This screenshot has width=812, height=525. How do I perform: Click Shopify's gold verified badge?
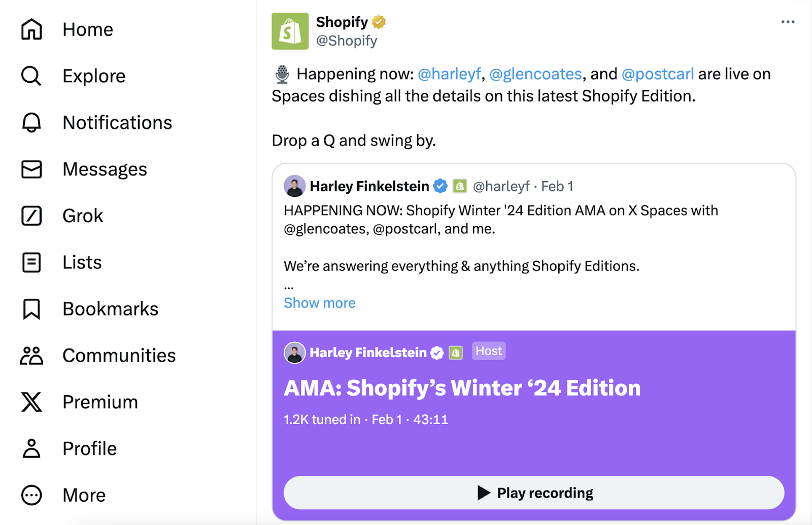click(379, 22)
